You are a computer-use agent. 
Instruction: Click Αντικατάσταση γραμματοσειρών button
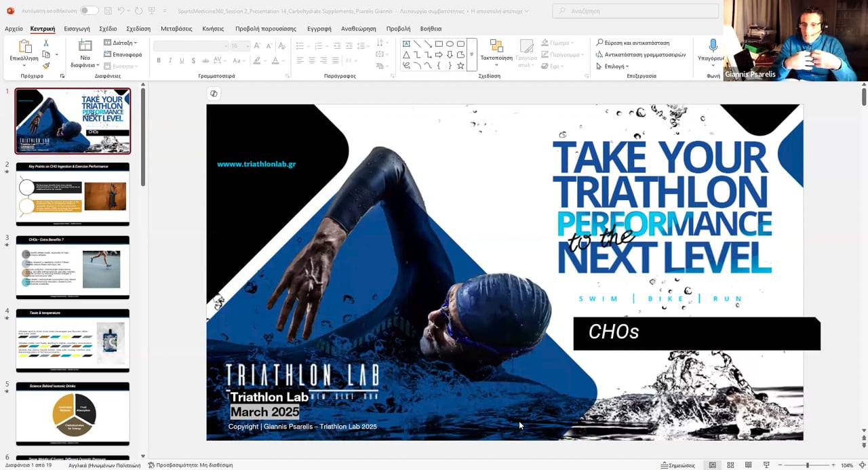(641, 54)
